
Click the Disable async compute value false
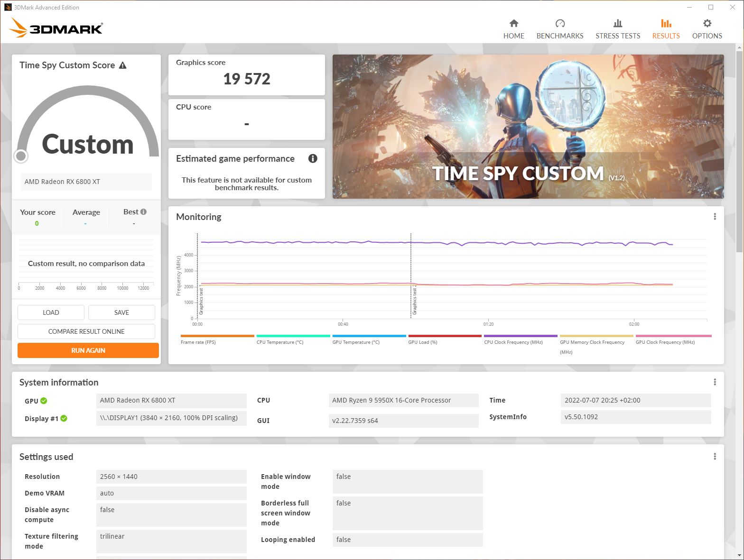[171, 514]
